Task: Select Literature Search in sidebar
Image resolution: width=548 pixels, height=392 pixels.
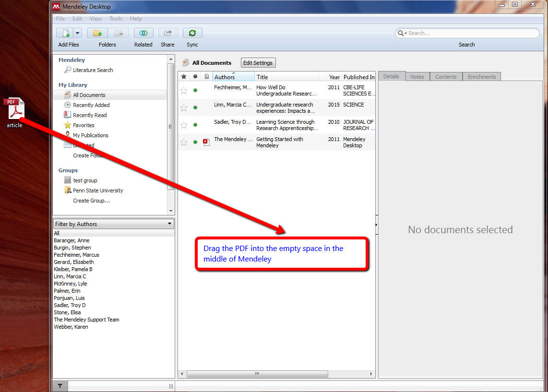Action: pos(89,70)
